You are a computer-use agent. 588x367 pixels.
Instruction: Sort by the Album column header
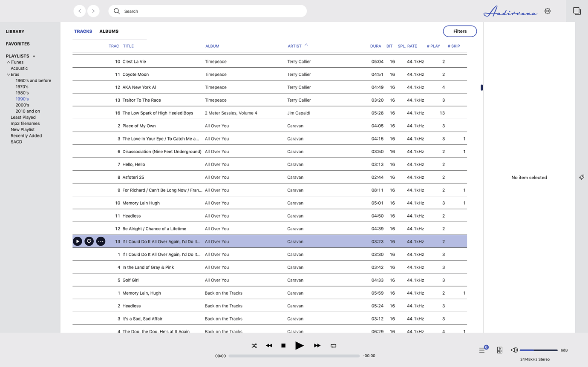pyautogui.click(x=212, y=46)
